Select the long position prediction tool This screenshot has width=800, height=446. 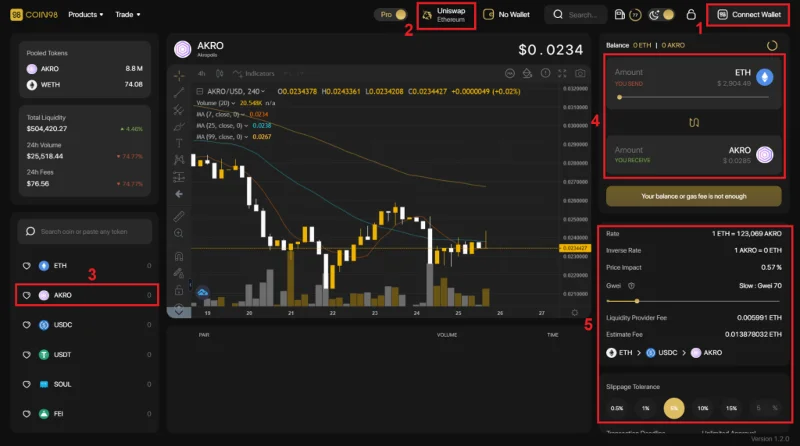tap(179, 177)
